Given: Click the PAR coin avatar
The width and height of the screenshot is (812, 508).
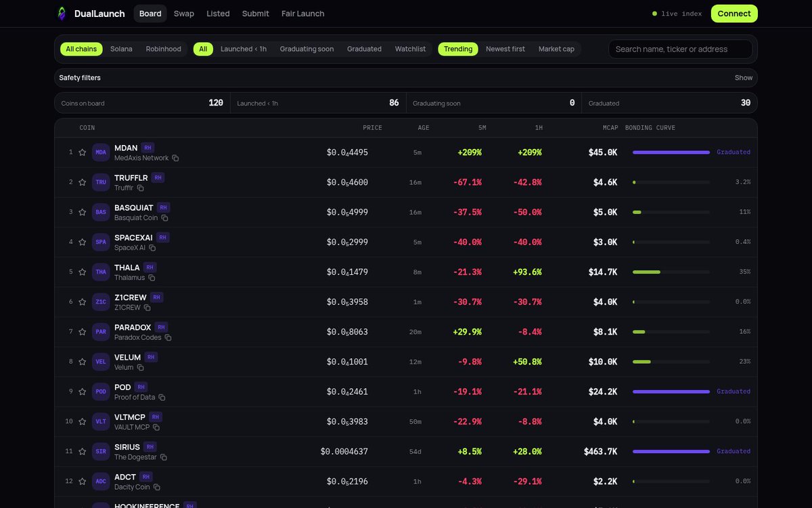Looking at the screenshot, I should 101,332.
